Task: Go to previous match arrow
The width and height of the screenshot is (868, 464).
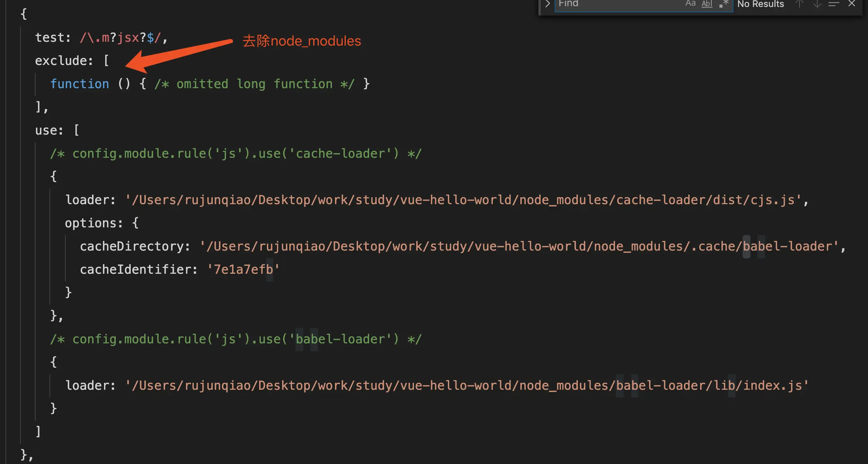Action: click(800, 4)
